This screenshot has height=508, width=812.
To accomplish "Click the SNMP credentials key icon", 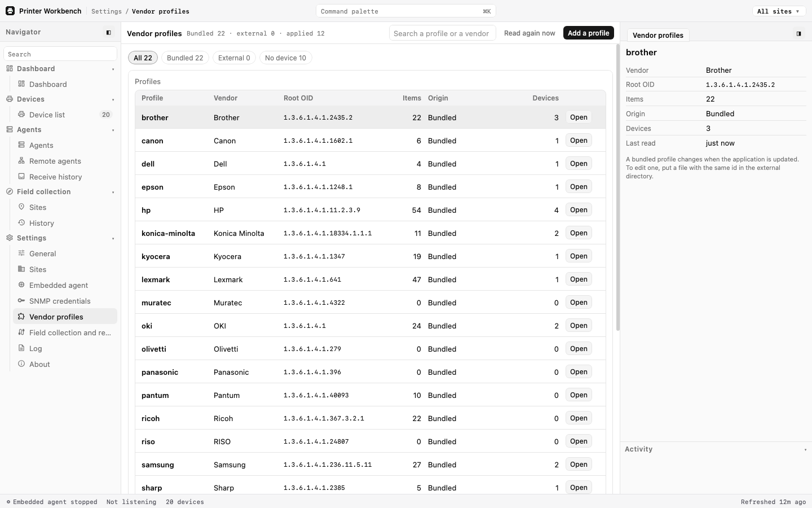I will click(x=21, y=301).
